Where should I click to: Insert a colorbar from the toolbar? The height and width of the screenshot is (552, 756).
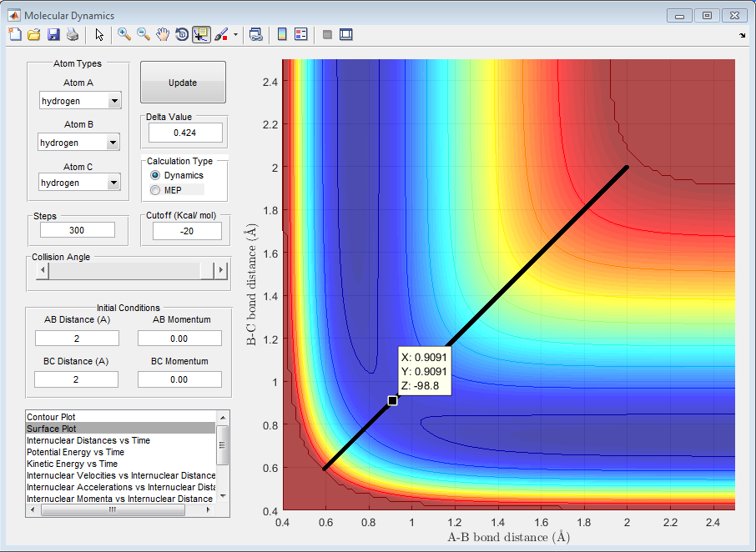[282, 34]
